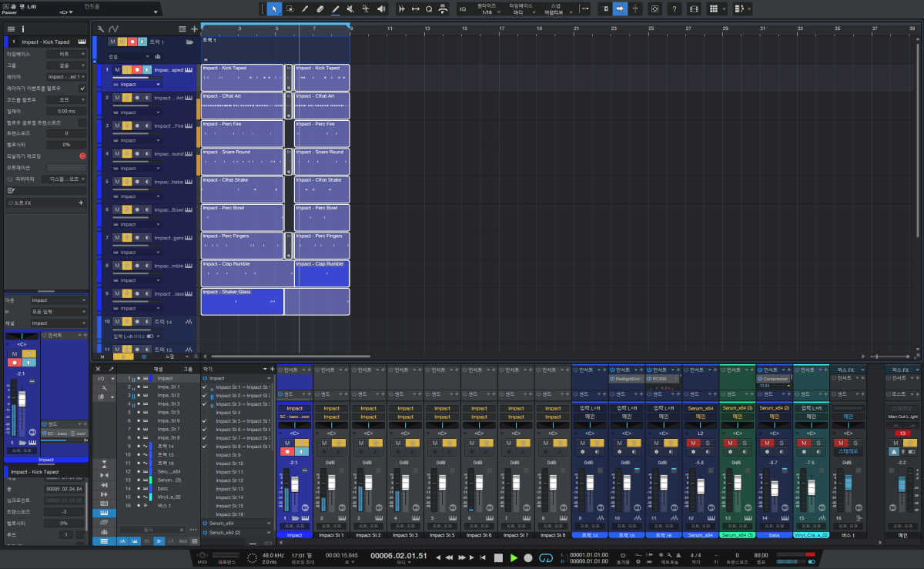Open track list wrench options

pyautogui.click(x=101, y=28)
